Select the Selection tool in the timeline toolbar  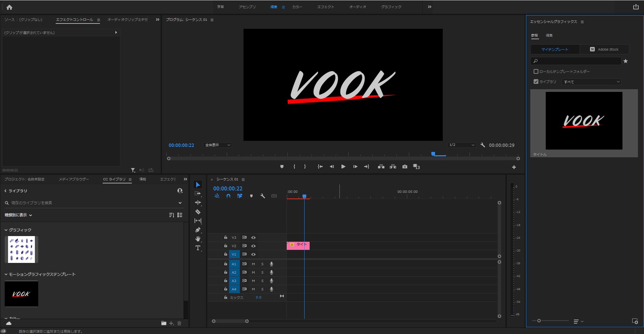(x=198, y=184)
